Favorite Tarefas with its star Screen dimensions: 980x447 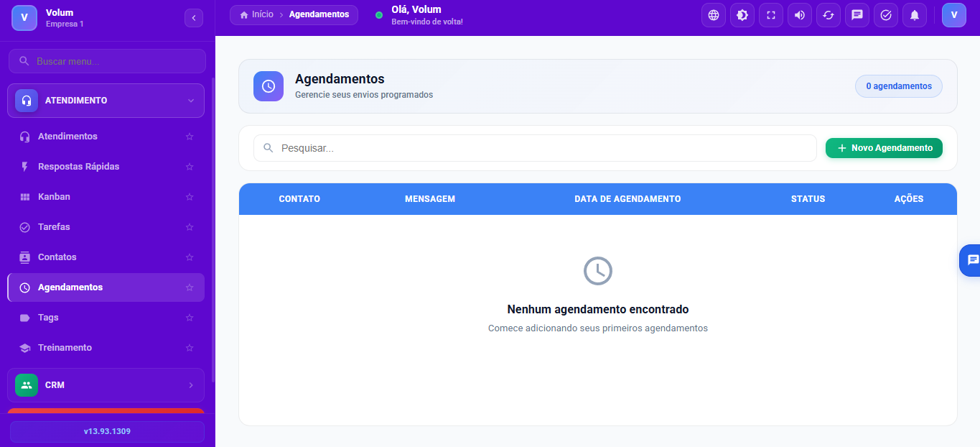pyautogui.click(x=190, y=227)
